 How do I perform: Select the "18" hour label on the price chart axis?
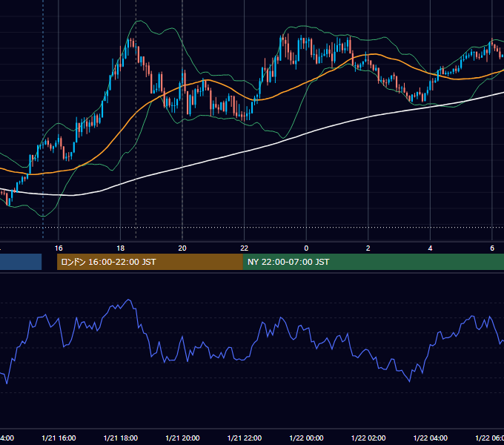pos(121,248)
